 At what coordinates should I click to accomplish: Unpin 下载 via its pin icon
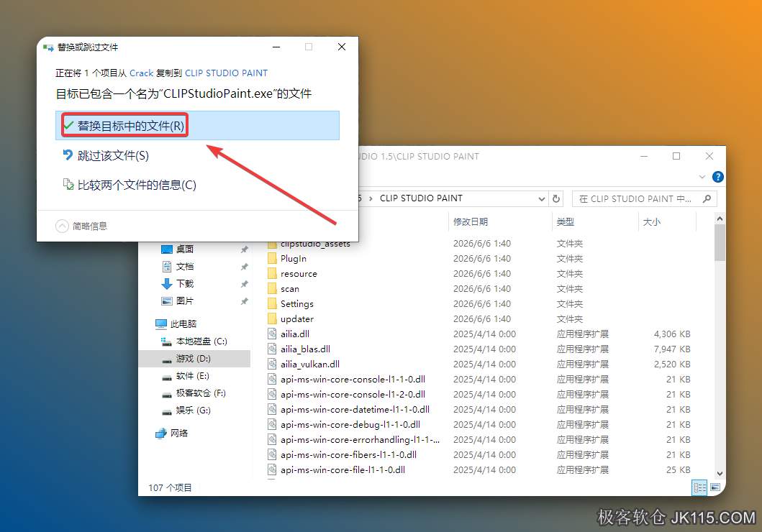[x=244, y=284]
